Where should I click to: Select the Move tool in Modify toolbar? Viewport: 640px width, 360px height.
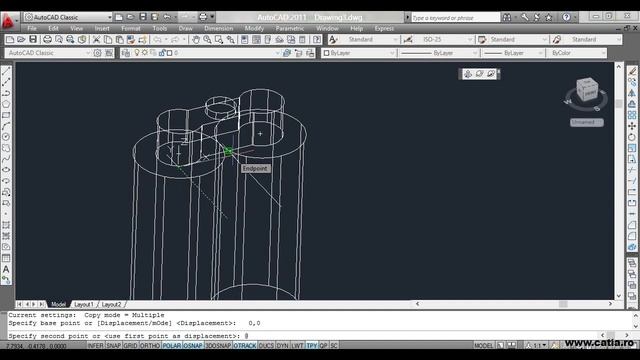pyautogui.click(x=632, y=126)
